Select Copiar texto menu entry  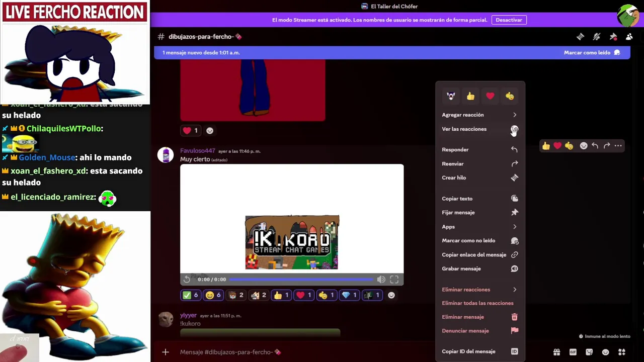tap(480, 199)
